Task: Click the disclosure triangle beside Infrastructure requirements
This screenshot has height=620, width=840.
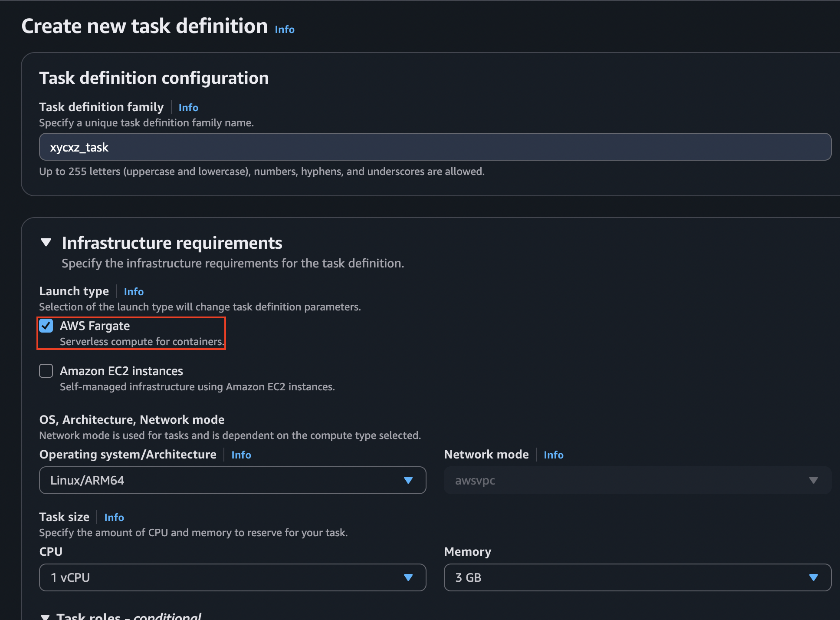Action: 46,243
